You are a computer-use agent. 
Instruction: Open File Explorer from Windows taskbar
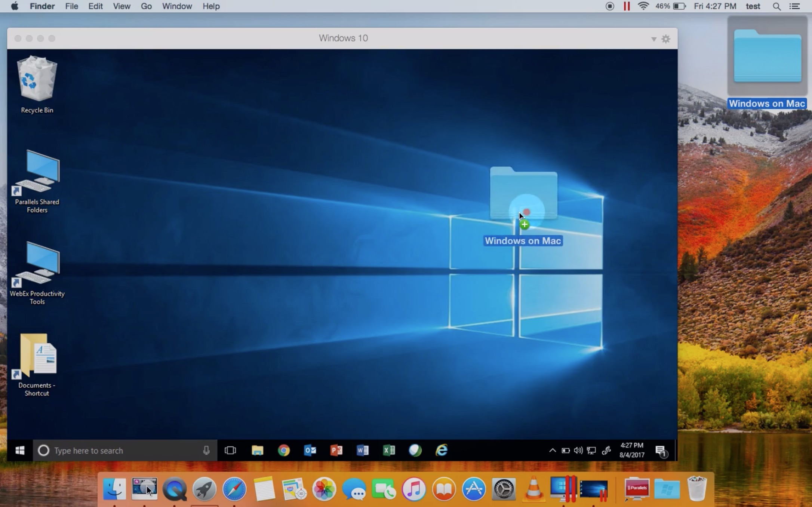[257, 450]
